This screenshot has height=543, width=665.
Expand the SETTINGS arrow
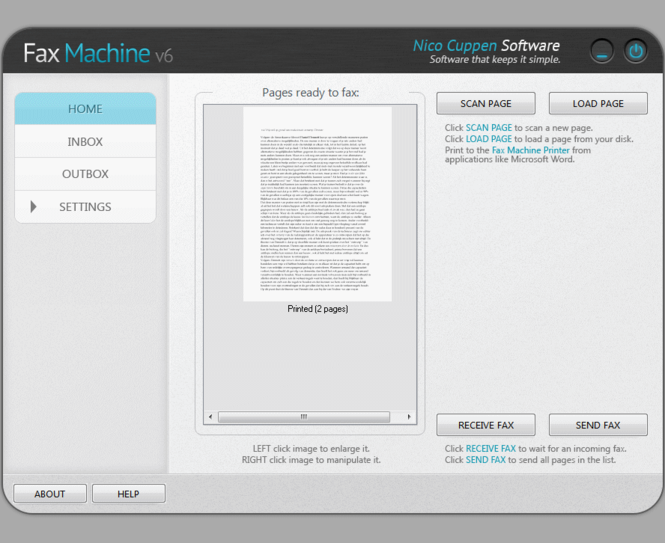click(34, 207)
